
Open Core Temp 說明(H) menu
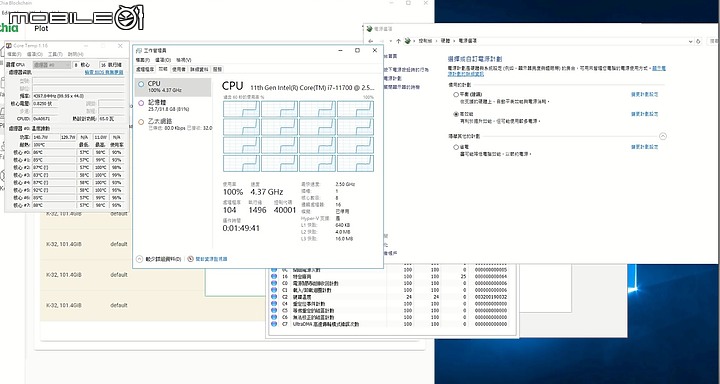pyautogui.click(x=75, y=54)
